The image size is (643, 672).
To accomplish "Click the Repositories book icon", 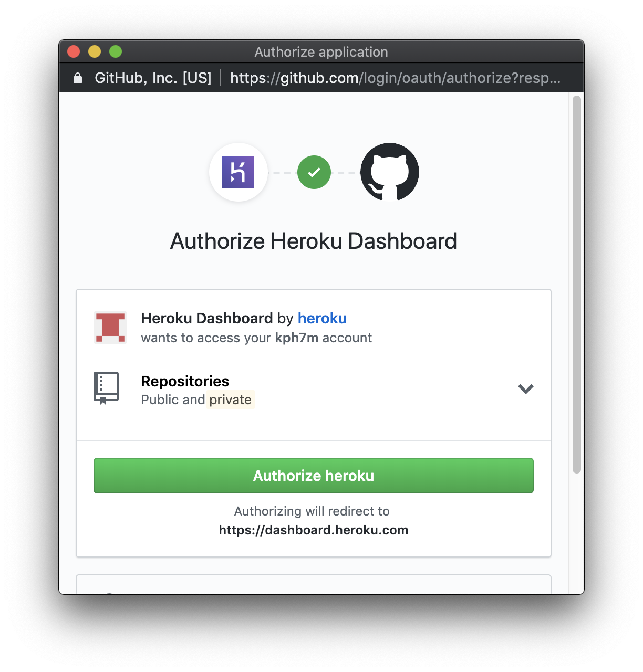I will point(106,388).
